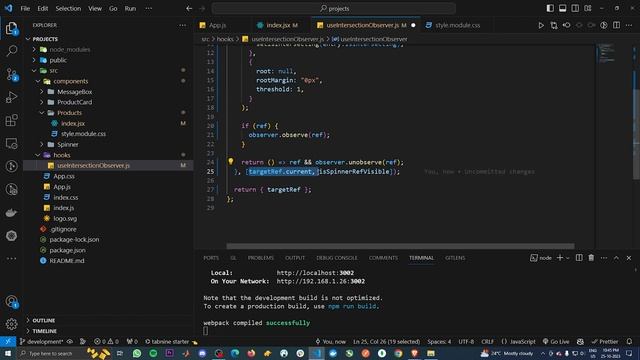Click the minimap code overview
The width and height of the screenshot is (640, 360).
tap(607, 53)
